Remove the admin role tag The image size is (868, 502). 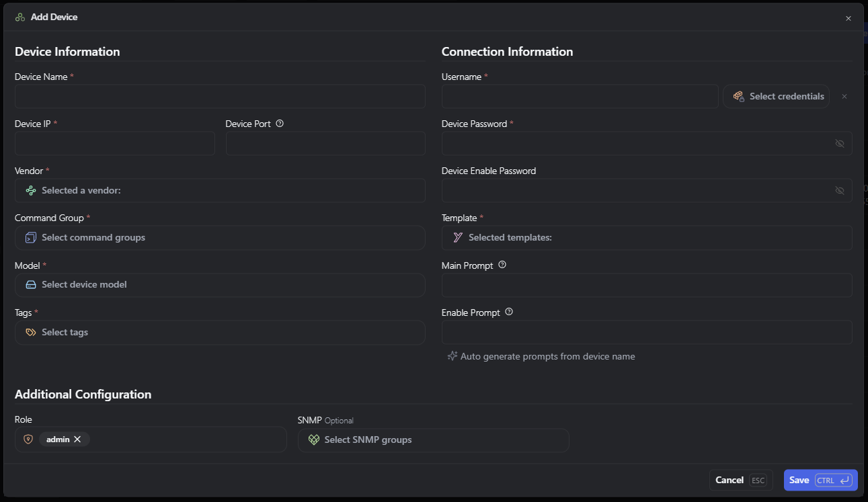click(x=77, y=440)
